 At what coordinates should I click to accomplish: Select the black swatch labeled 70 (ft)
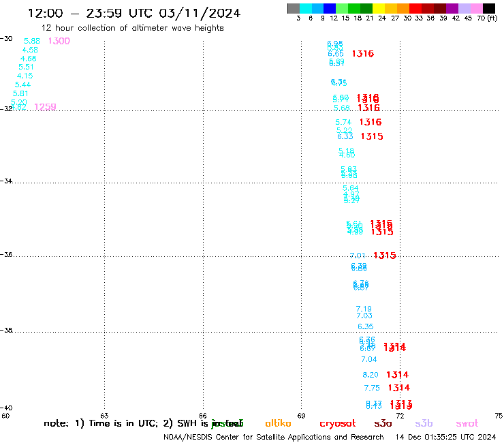(489, 8)
